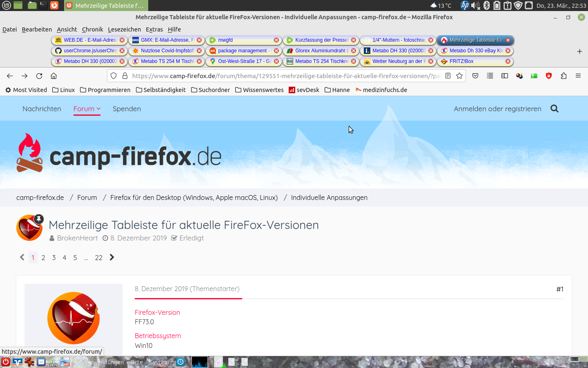Open BrokenHeart author profile link
This screenshot has height=368, width=588.
(x=78, y=238)
